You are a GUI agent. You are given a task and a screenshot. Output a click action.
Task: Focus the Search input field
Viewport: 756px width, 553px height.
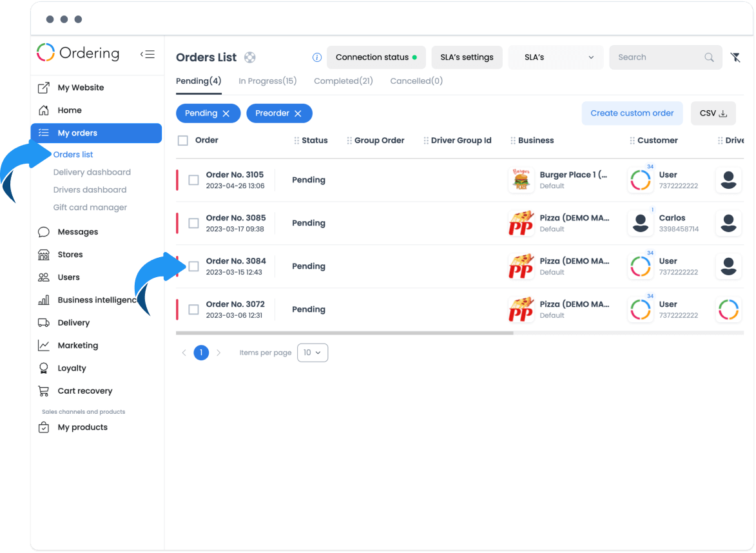click(x=665, y=57)
